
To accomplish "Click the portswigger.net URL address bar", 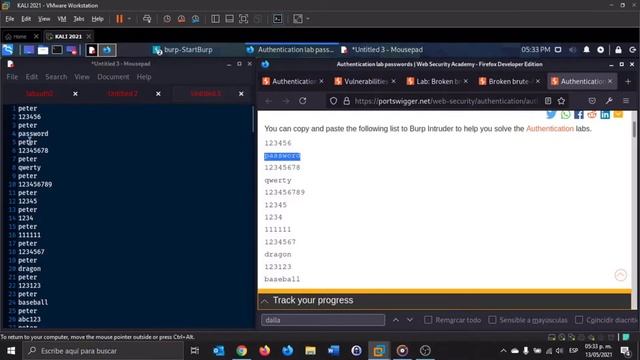I will click(x=445, y=101).
